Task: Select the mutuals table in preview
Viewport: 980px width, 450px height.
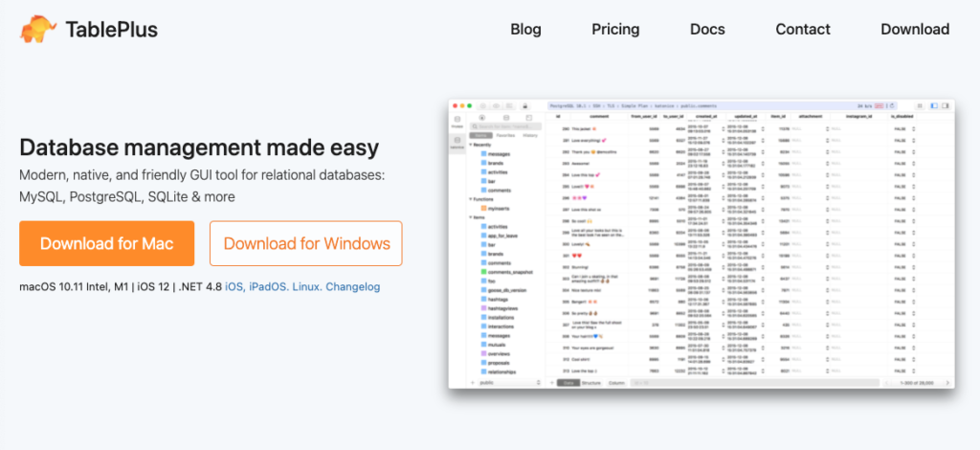Action: point(493,345)
